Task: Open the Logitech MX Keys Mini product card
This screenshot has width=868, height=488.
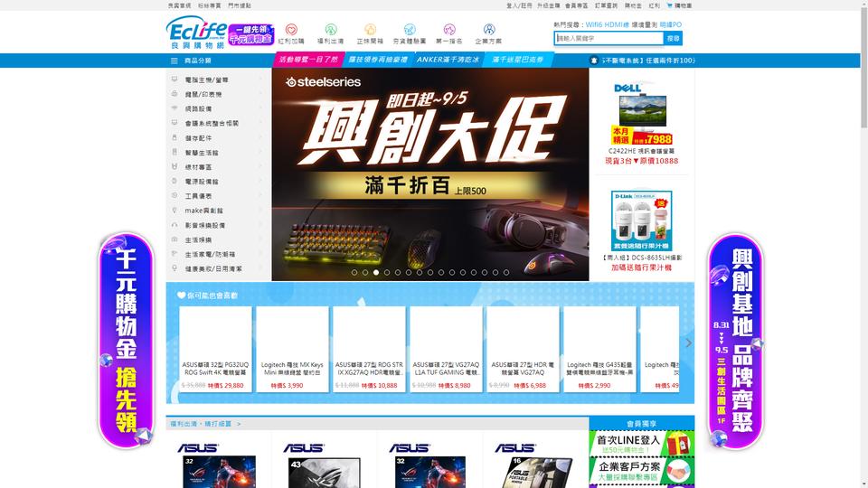Action: (x=292, y=349)
